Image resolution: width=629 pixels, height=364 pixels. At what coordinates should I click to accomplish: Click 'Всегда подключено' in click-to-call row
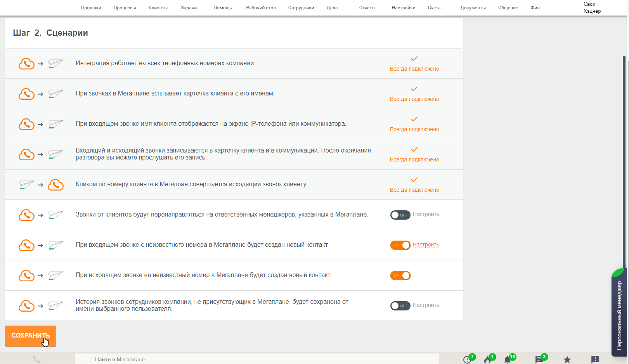[414, 190]
